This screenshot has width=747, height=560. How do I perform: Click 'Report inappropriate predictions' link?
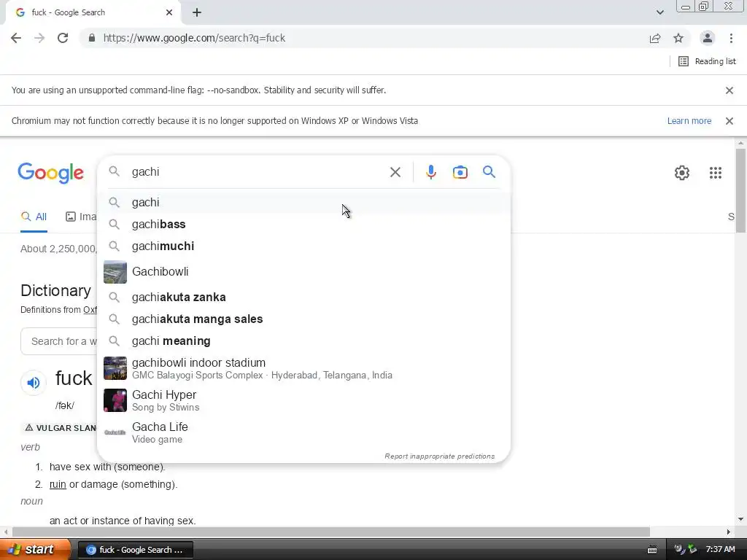440,456
